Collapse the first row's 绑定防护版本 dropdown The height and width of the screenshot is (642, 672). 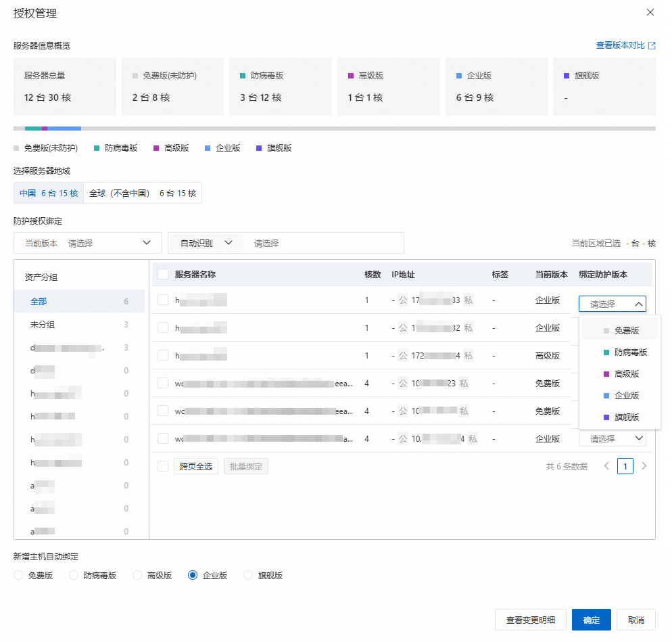[x=612, y=304]
